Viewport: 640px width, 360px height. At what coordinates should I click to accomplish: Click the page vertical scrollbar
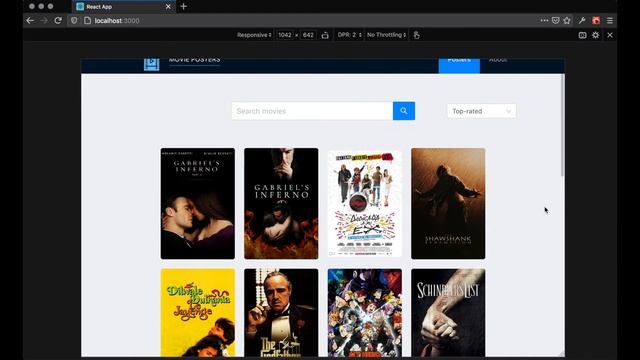point(563,125)
